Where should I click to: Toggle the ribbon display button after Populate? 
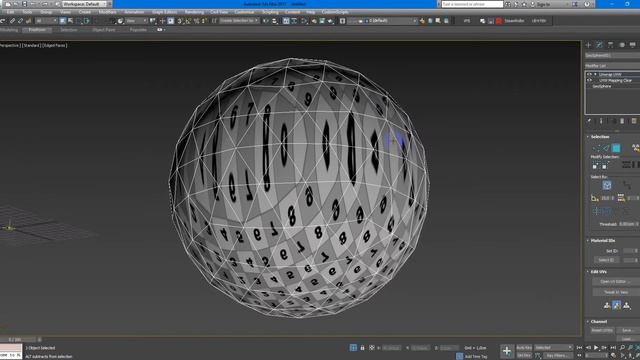point(160,29)
